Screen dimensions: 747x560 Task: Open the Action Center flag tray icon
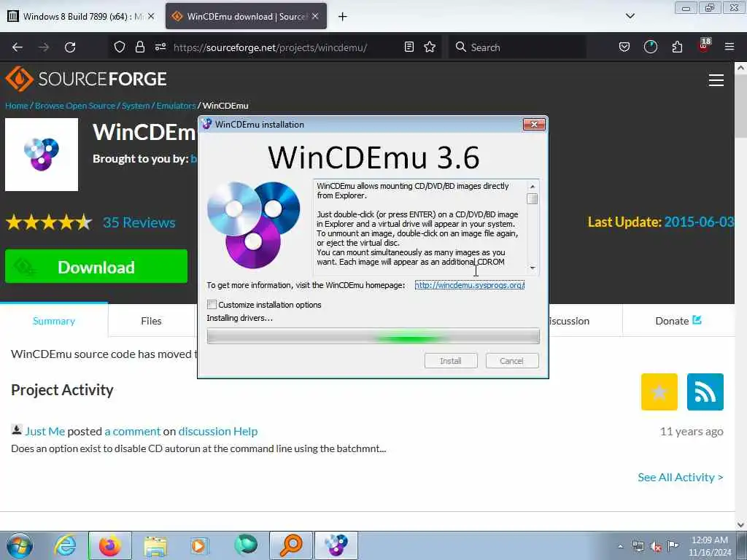click(x=673, y=545)
